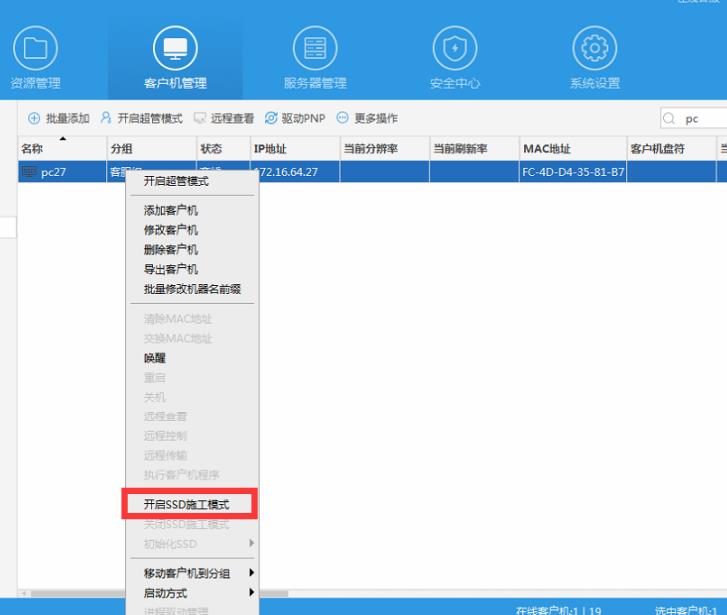Expand the 启动方式 submenu
The width and height of the screenshot is (727, 615).
pos(190,593)
